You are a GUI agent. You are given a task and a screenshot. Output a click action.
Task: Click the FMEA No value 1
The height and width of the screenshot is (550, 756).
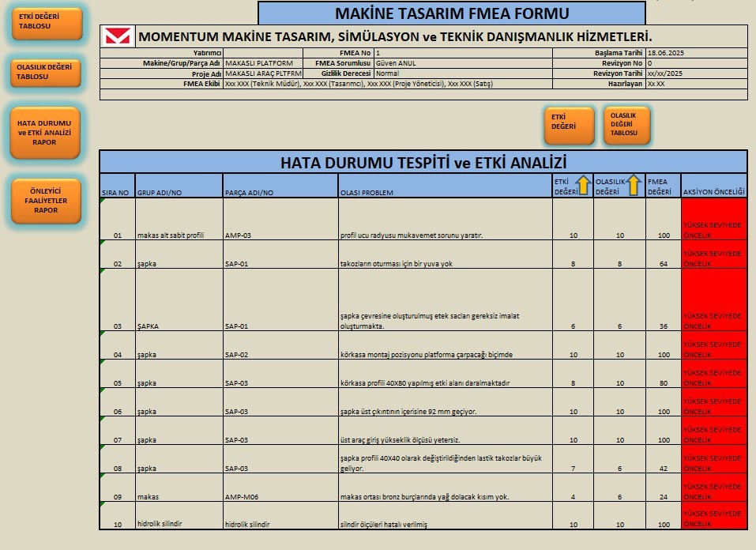[x=464, y=53]
